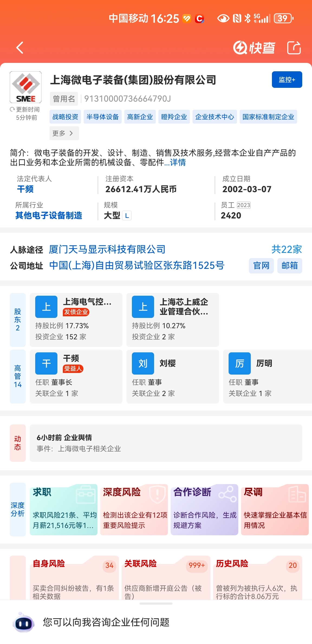This screenshot has height=644, width=312.
Task: Open the 历史风险 card
Action: tap(258, 577)
